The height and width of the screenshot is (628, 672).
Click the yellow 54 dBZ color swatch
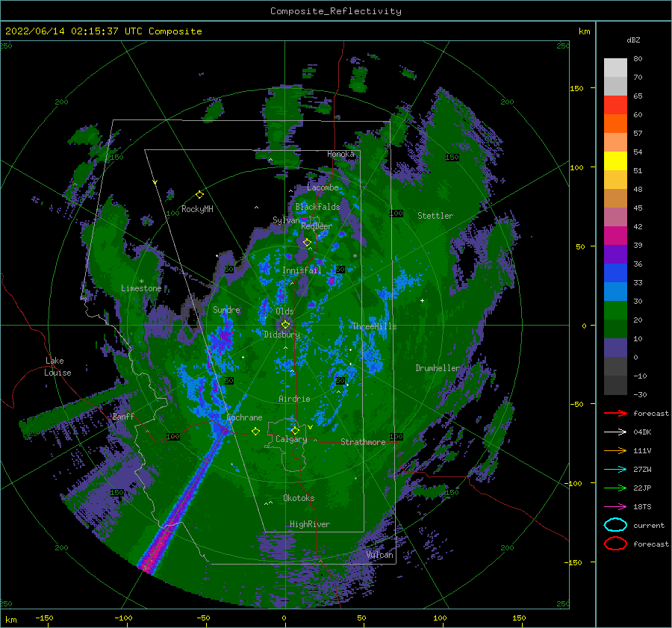615,161
